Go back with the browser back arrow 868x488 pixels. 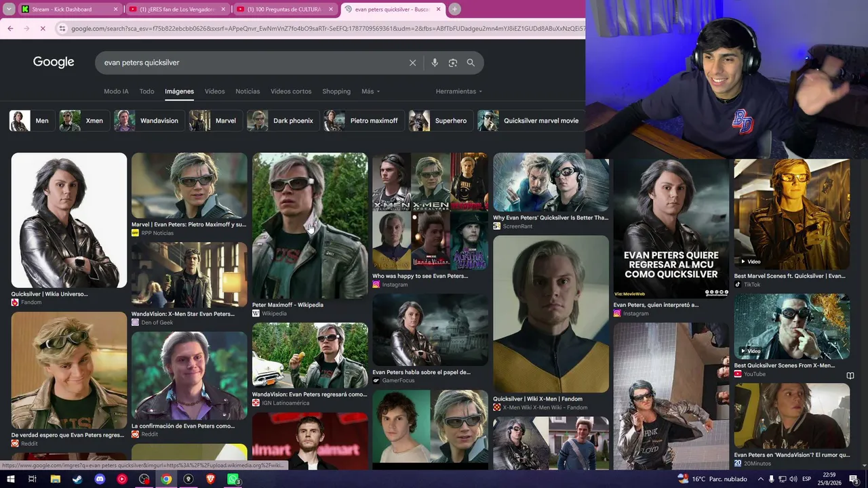click(x=10, y=28)
